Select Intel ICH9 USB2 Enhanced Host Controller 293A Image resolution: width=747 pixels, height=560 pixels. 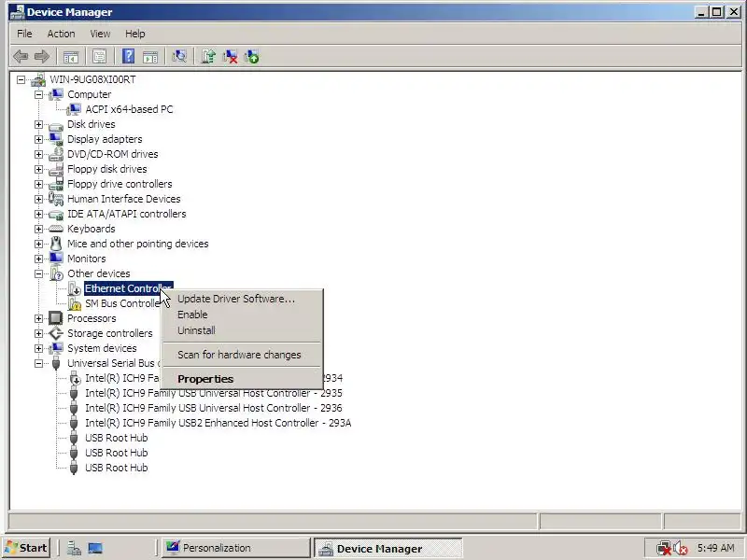(x=218, y=423)
